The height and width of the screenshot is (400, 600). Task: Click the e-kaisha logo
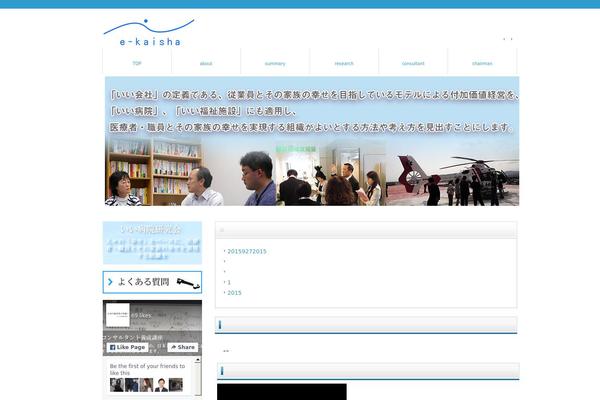coord(149,33)
